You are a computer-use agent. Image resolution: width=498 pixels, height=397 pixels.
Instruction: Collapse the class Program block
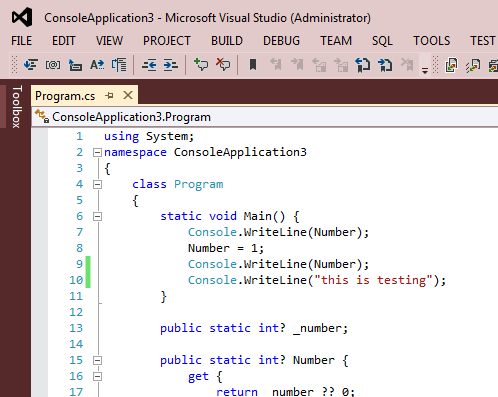coord(97,184)
